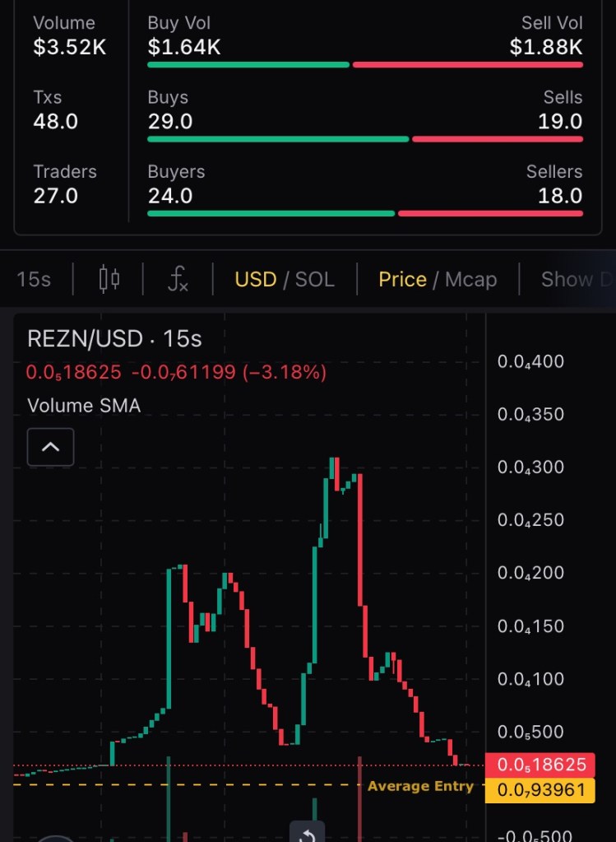Select the Traders stat value
This screenshot has height=842, width=616.
click(x=55, y=196)
